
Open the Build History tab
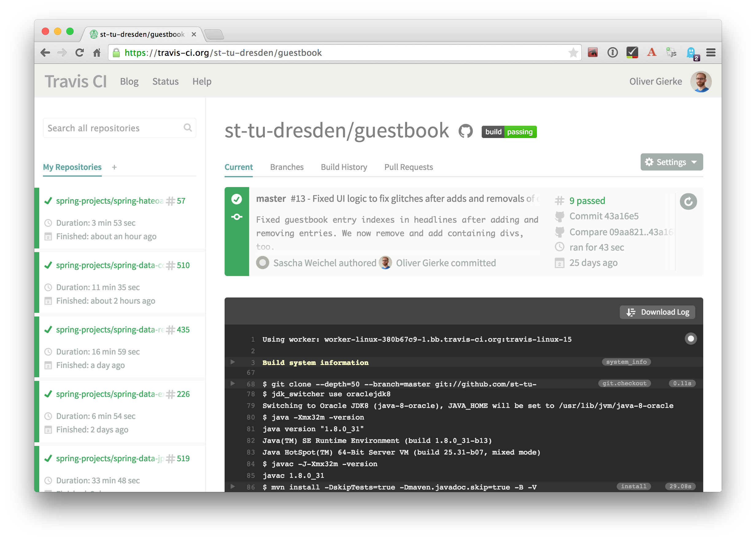(344, 167)
